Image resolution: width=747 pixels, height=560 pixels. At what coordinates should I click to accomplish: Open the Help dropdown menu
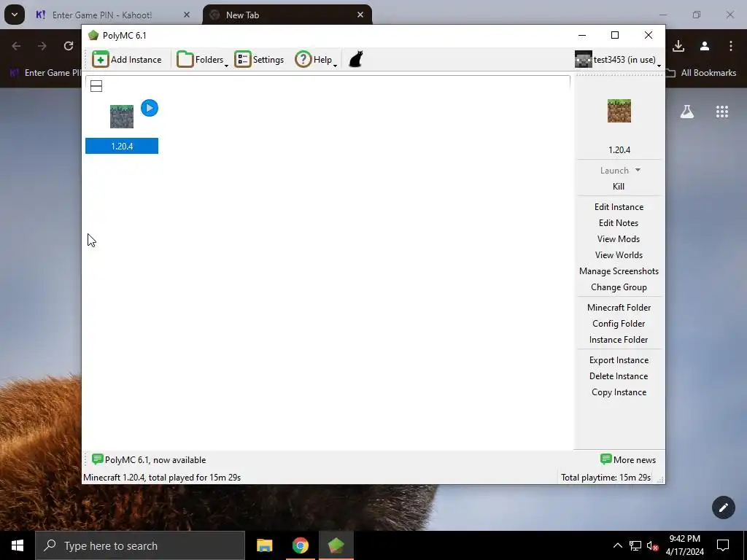316,60
